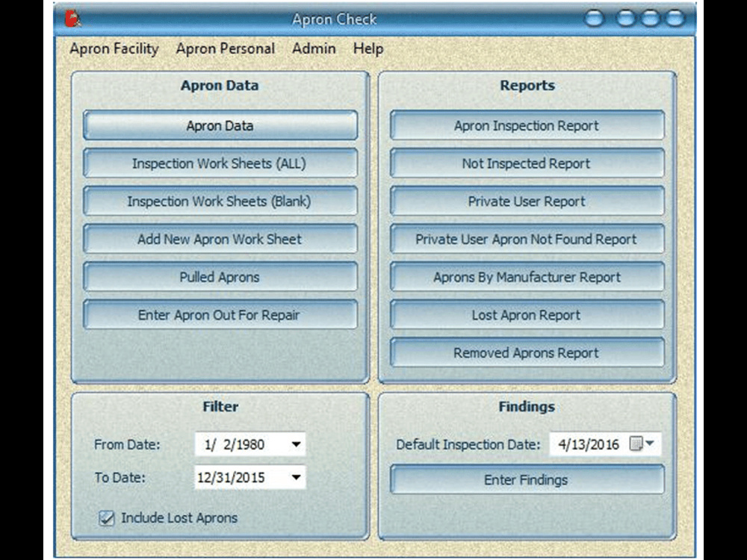
Task: Open the Removed Aprons Report
Action: coord(527,352)
